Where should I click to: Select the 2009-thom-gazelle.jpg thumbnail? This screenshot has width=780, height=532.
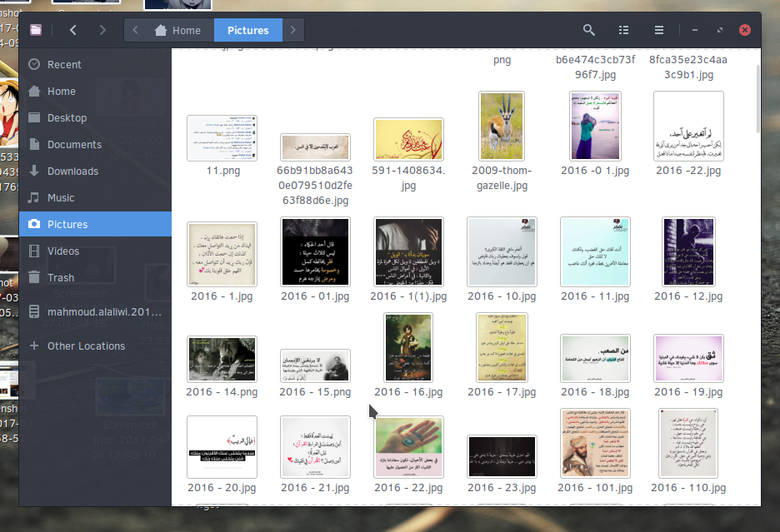pos(502,126)
